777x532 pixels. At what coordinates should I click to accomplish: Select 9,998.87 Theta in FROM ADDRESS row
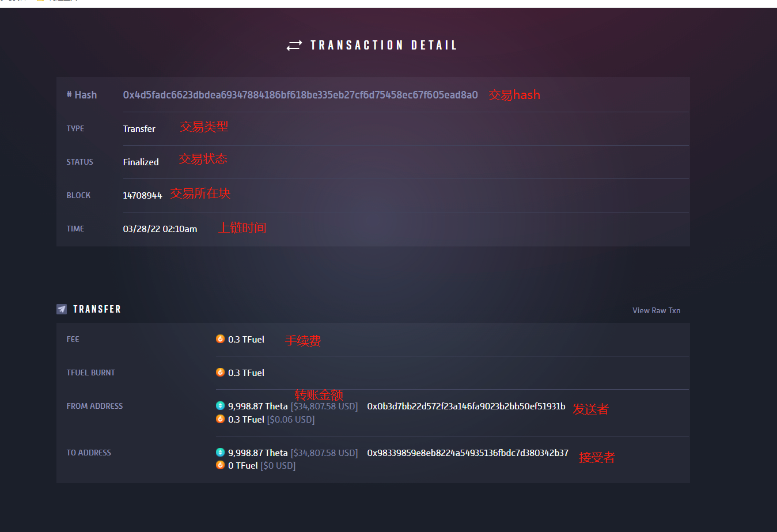click(257, 406)
